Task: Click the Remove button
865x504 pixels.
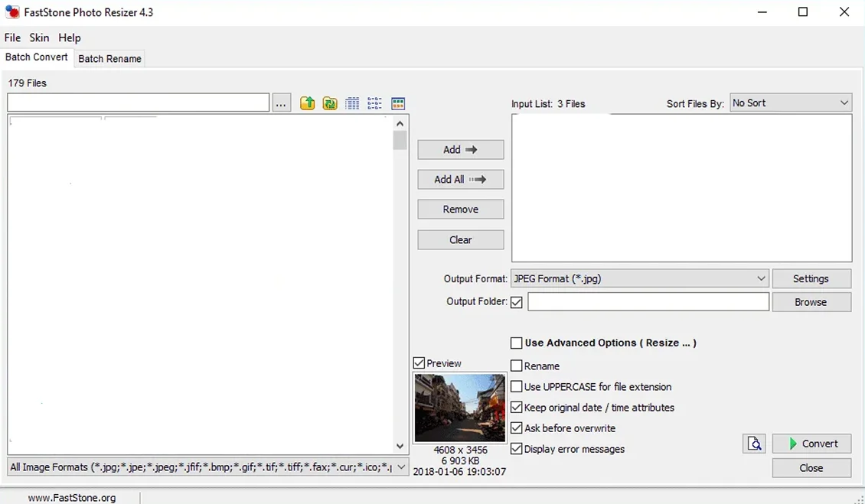Action: (461, 209)
